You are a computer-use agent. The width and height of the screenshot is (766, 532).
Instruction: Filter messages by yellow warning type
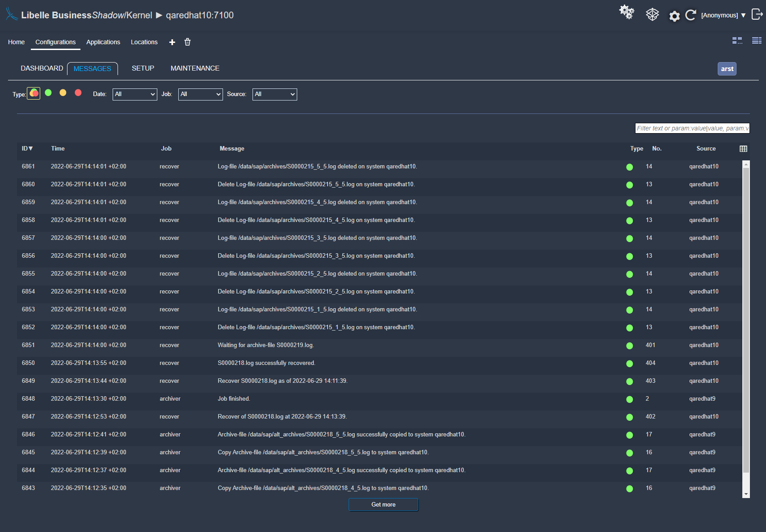[63, 93]
